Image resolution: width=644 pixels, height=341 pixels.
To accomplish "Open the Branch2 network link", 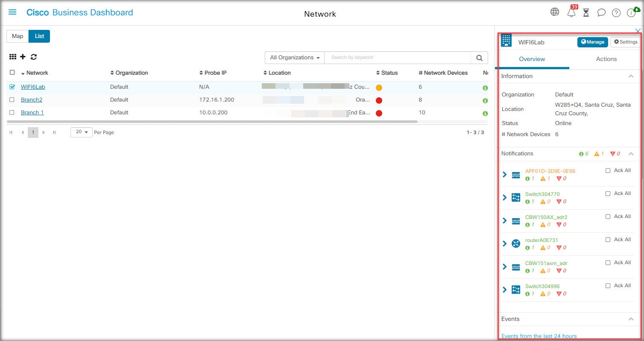I will click(x=32, y=99).
